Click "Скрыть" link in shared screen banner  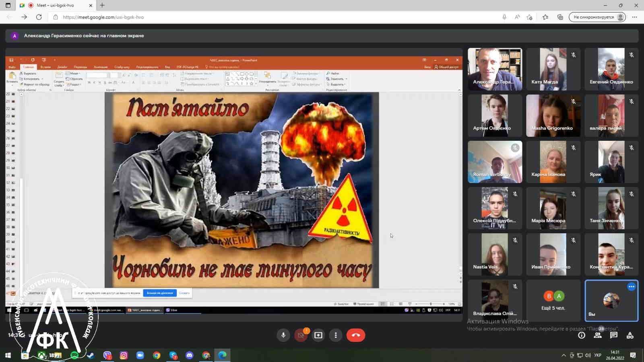[184, 293]
